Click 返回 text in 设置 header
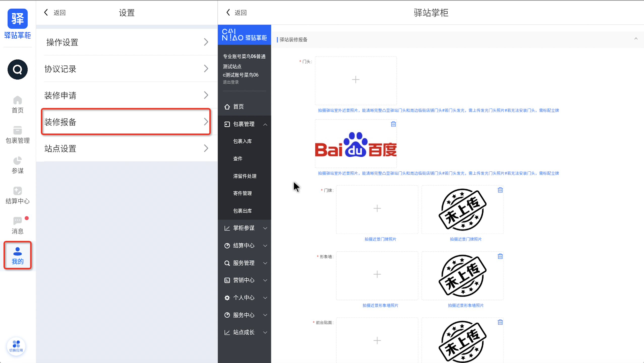Viewport: 644px width, 363px height. tap(60, 13)
